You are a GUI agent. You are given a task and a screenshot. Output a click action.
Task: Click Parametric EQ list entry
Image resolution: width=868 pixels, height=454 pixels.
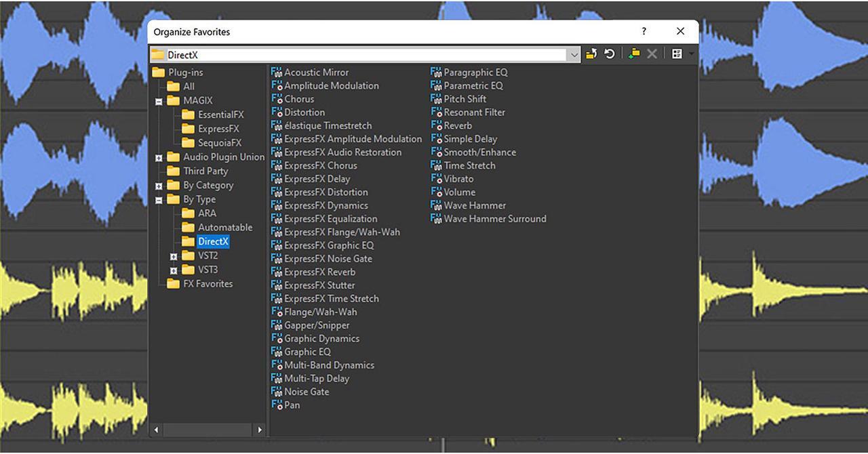[467, 86]
